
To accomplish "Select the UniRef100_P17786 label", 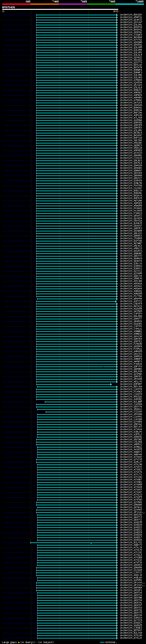I will [131, 296].
